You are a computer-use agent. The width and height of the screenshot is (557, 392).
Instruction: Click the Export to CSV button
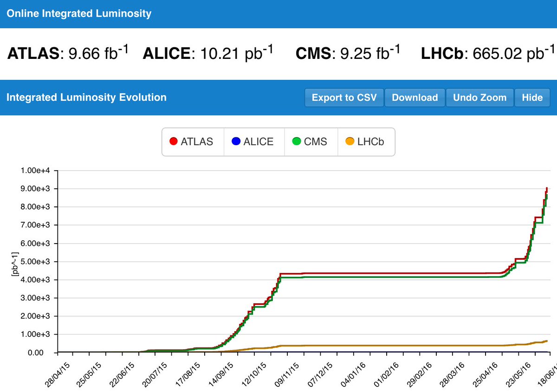(x=344, y=97)
